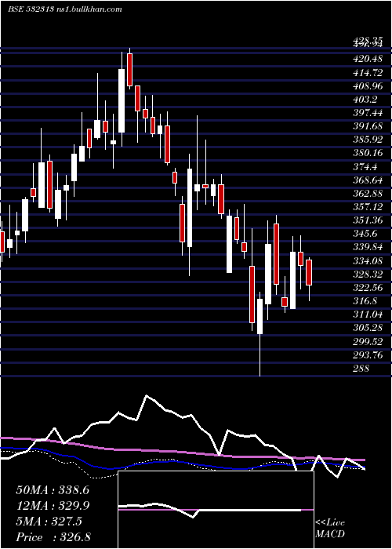Click the 339.84 price axis label

click(x=367, y=247)
